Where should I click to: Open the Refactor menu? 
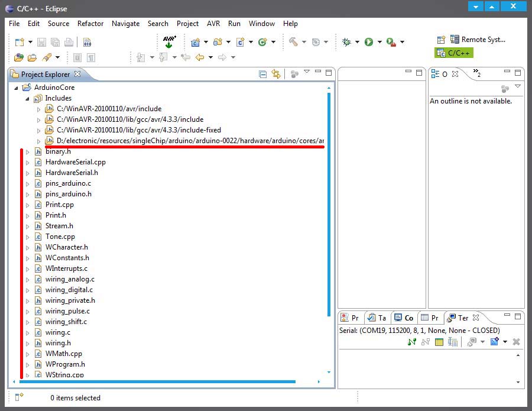(x=90, y=24)
